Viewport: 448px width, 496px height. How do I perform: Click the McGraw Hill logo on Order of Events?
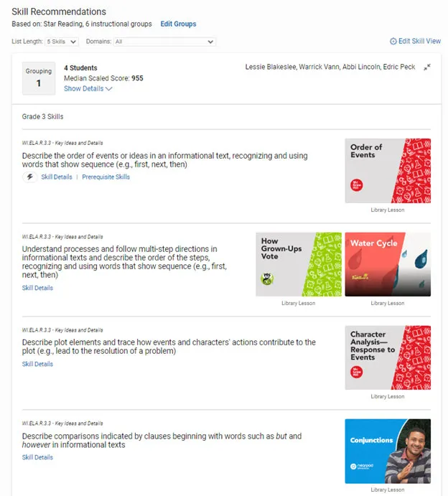coord(357,185)
